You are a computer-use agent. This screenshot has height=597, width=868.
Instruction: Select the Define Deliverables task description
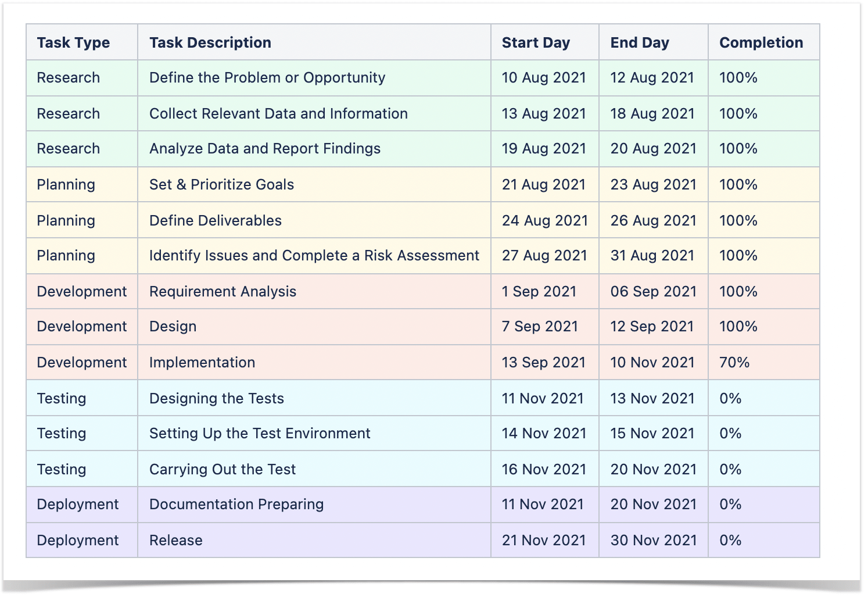click(x=214, y=220)
